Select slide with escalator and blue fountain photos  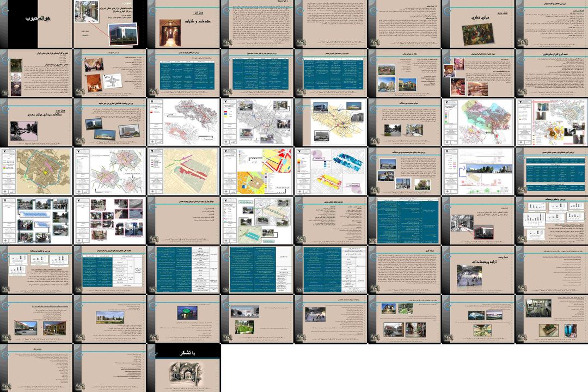[552, 319]
